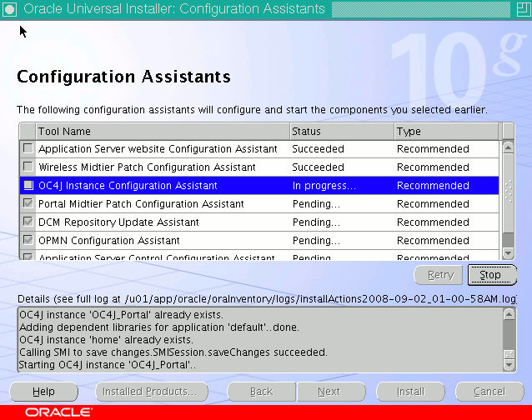Click the Install button
The height and width of the screenshot is (420, 532).
coord(410,392)
